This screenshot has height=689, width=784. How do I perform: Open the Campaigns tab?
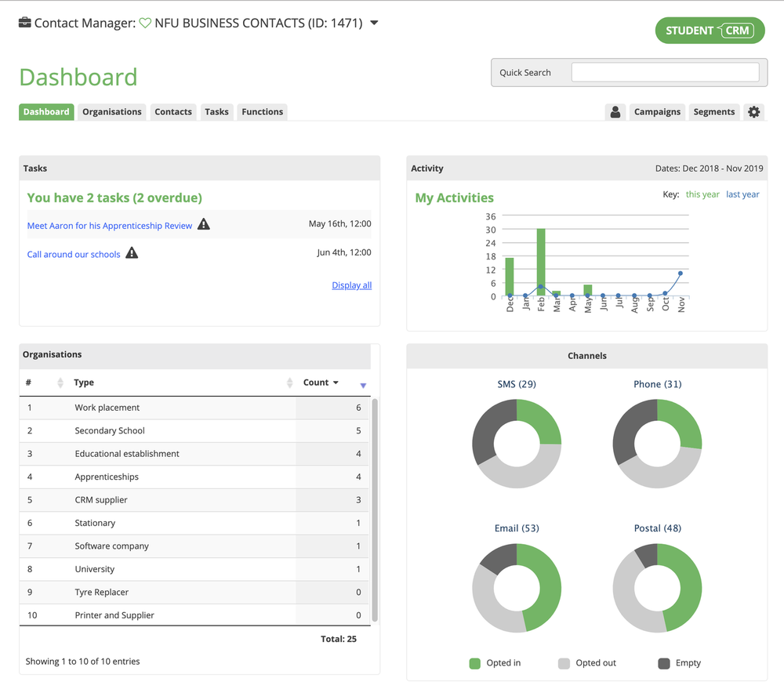pos(657,111)
